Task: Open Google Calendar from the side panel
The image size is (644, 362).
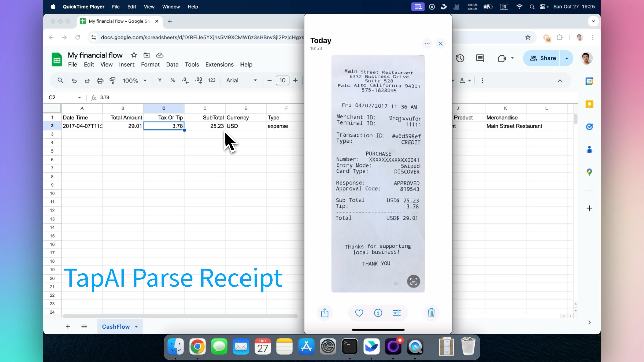Action: click(589, 81)
